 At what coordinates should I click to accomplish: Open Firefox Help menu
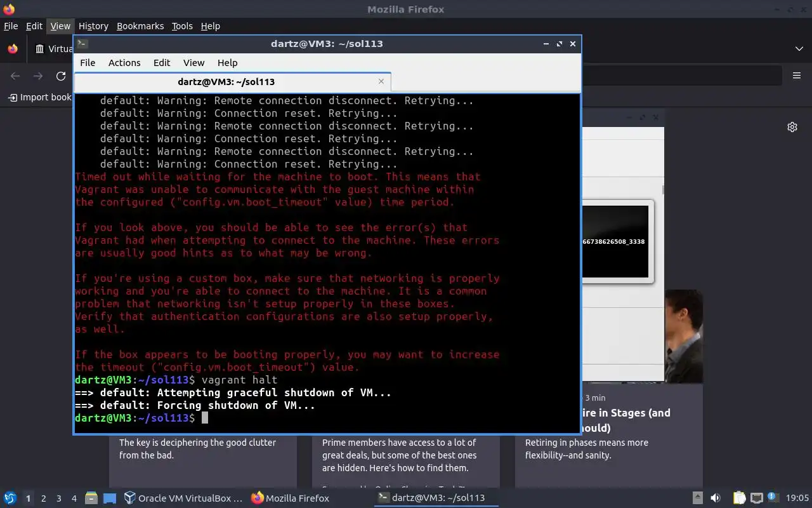click(x=210, y=26)
